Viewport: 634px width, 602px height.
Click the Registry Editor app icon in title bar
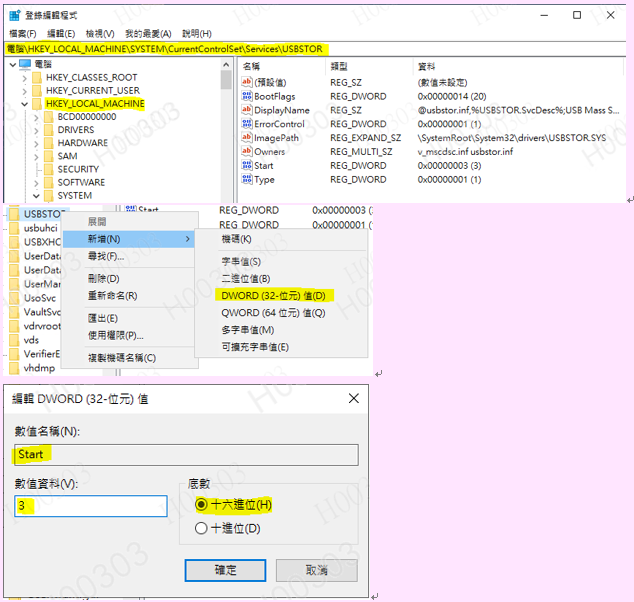tap(15, 15)
